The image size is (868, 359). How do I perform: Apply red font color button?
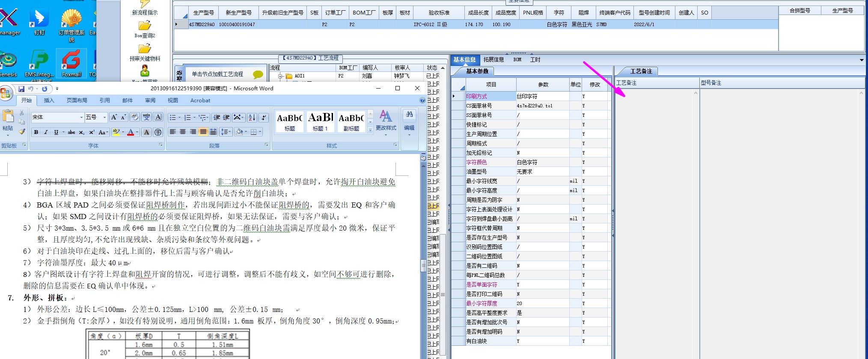tap(131, 132)
